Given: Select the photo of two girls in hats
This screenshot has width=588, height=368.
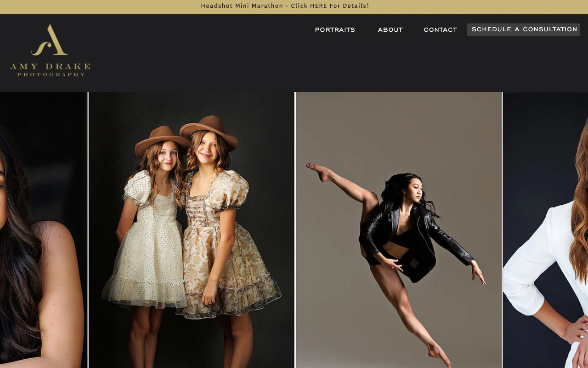Looking at the screenshot, I should coord(191,230).
